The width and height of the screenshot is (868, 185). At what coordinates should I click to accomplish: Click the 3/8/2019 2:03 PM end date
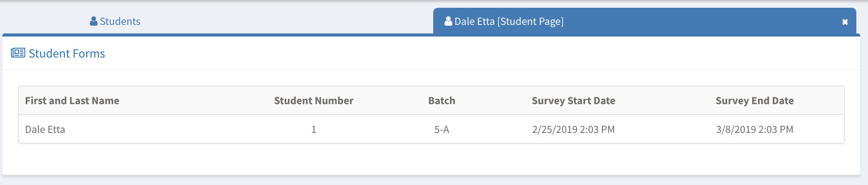coord(755,129)
